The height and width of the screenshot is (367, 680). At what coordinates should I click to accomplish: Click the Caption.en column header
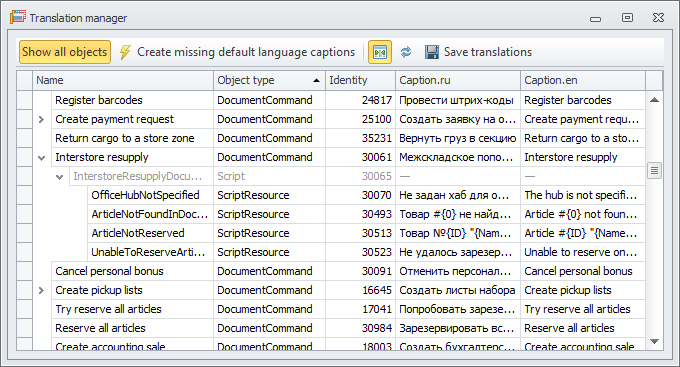[x=583, y=80]
